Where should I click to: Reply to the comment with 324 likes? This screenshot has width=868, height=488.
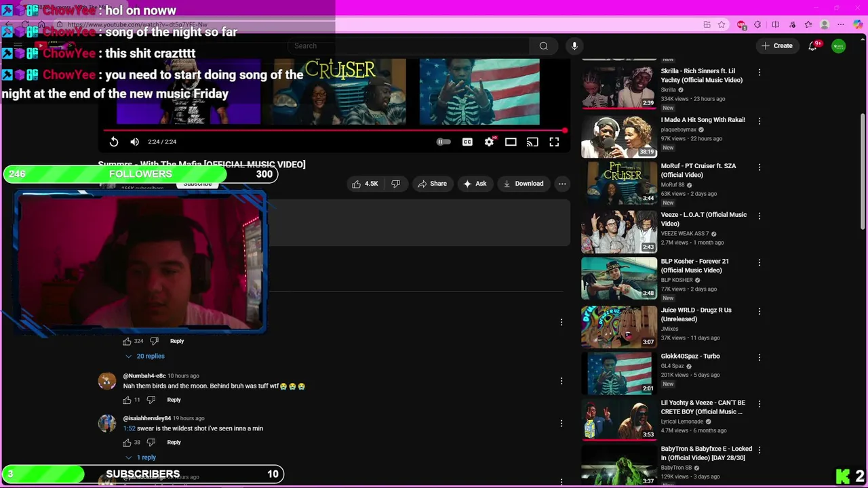pyautogui.click(x=176, y=341)
